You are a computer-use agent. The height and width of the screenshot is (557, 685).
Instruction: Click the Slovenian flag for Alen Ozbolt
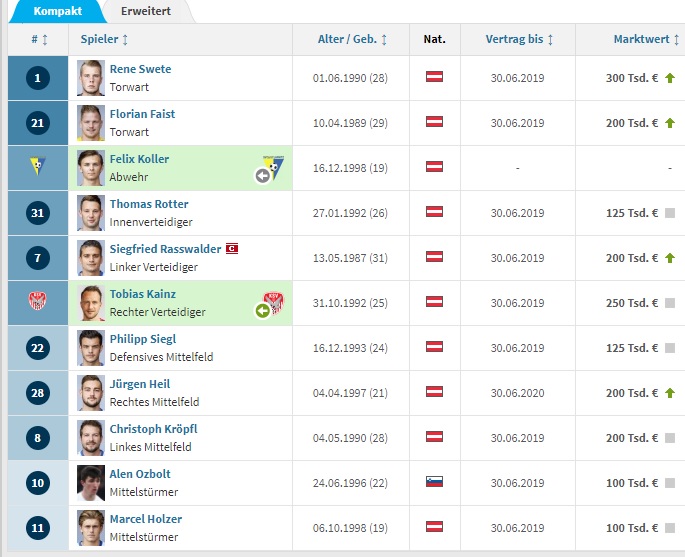coord(434,481)
